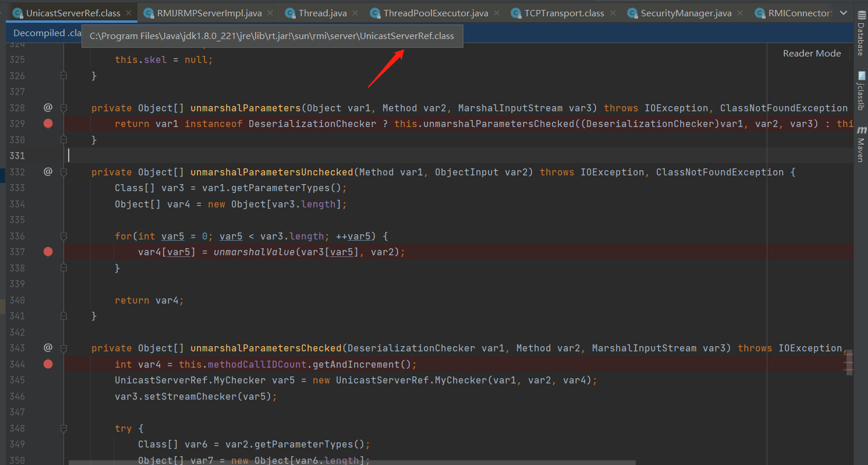The height and width of the screenshot is (465, 868).
Task: Select the TCPTransport.class tab
Action: 564,13
